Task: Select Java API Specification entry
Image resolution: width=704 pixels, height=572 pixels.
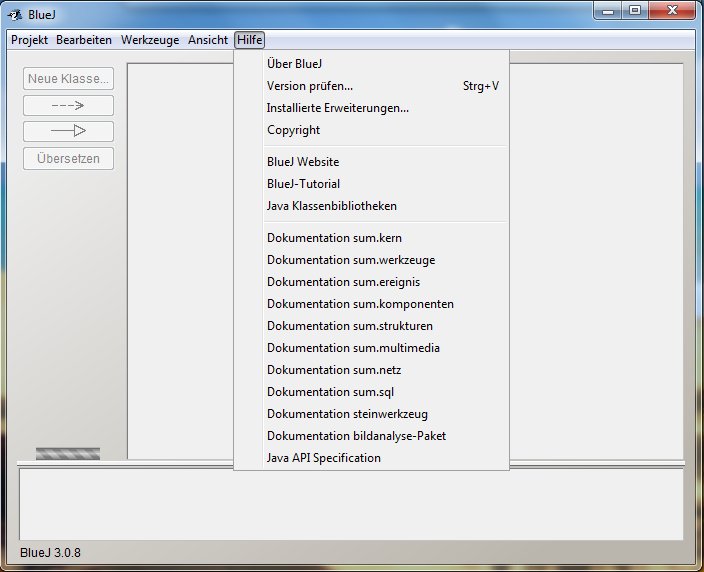Action: 324,458
